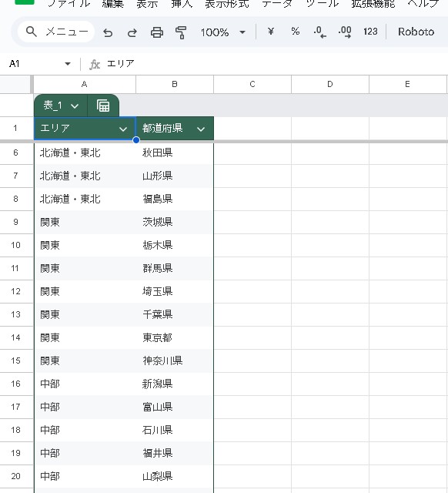448x493 pixels.
Task: Open the Roboto font selector
Action: pos(416,32)
